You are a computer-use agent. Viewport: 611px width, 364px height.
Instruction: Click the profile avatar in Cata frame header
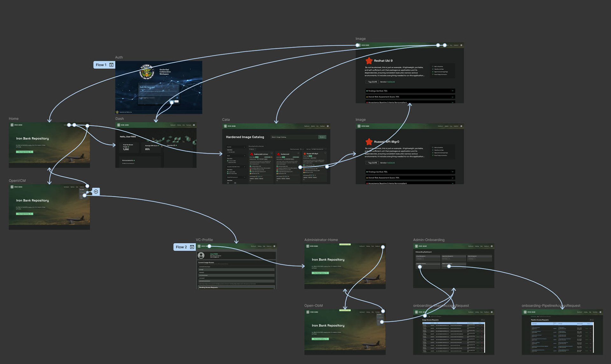point(328,126)
